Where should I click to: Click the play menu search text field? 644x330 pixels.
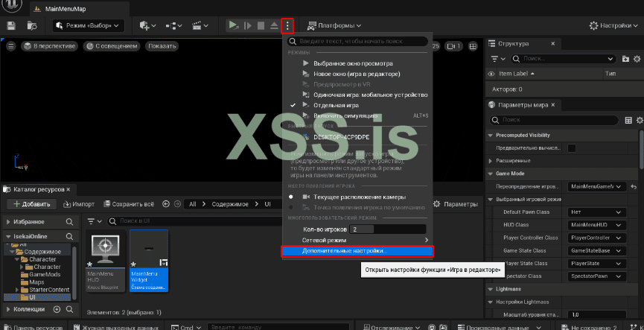click(x=357, y=41)
